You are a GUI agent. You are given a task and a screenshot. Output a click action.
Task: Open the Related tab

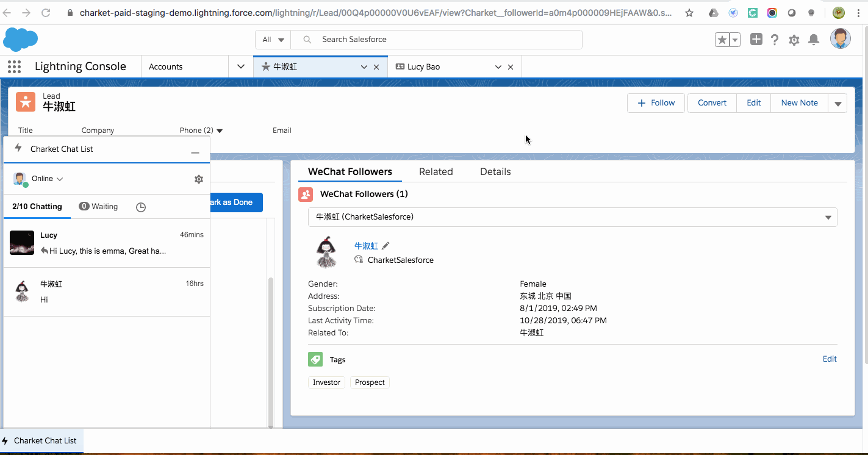coord(436,172)
